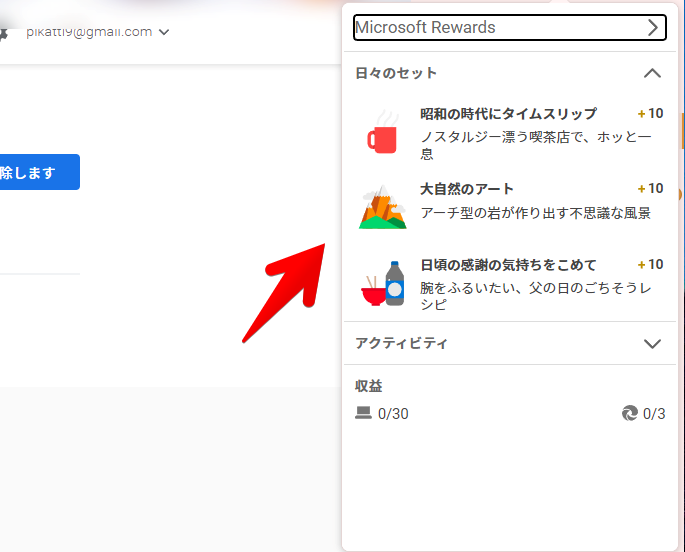Viewport: 685px width, 552px height.
Task: Click the ノスタルジー漂う喫茶店で description text
Action: click(x=536, y=145)
